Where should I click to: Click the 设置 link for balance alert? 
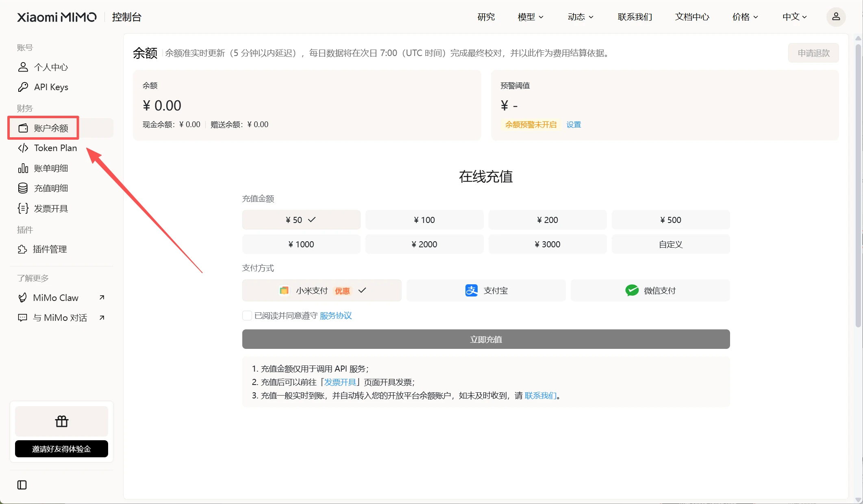pos(574,125)
